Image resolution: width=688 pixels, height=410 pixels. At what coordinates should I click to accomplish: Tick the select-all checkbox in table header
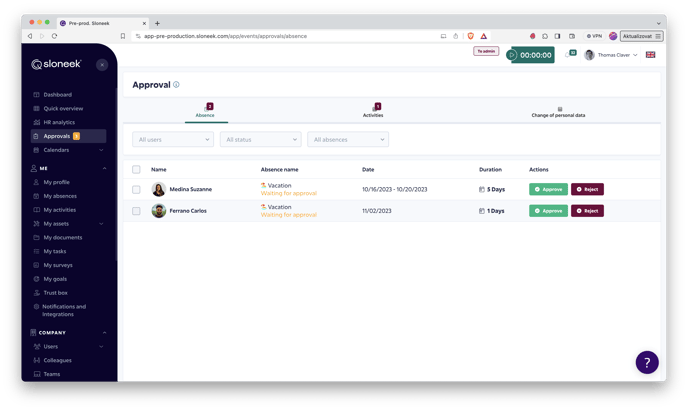(x=136, y=169)
